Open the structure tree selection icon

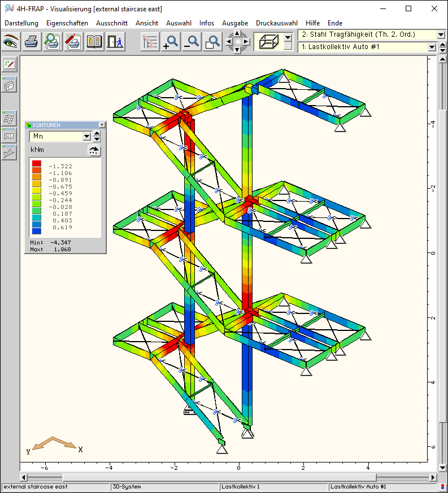click(150, 41)
